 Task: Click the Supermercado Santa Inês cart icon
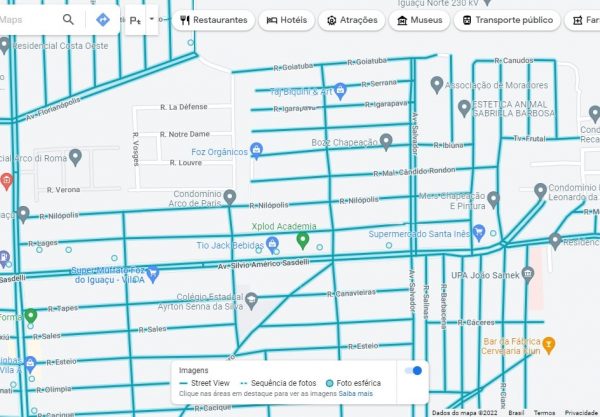coord(479,233)
